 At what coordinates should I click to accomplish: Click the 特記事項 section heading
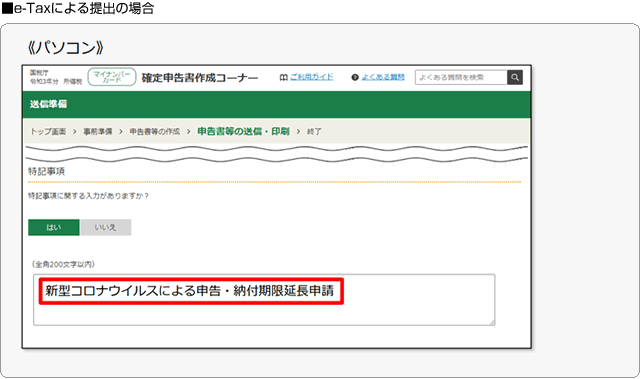(x=47, y=171)
